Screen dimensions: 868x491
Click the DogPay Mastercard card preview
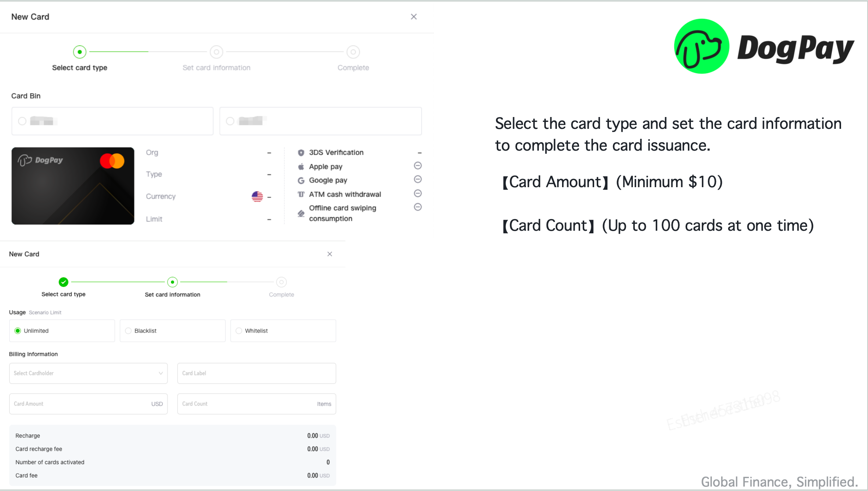coord(73,186)
